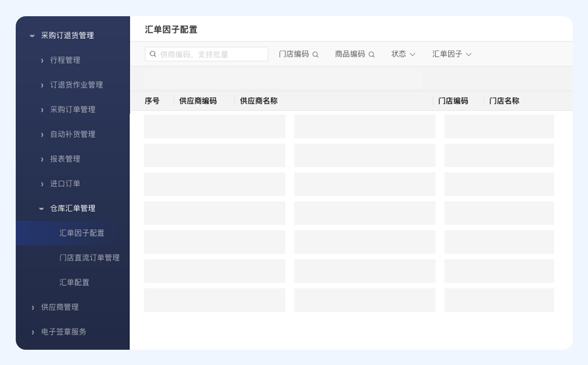Open the 汇单因子 dropdown filter
The width and height of the screenshot is (588, 365).
click(x=452, y=54)
